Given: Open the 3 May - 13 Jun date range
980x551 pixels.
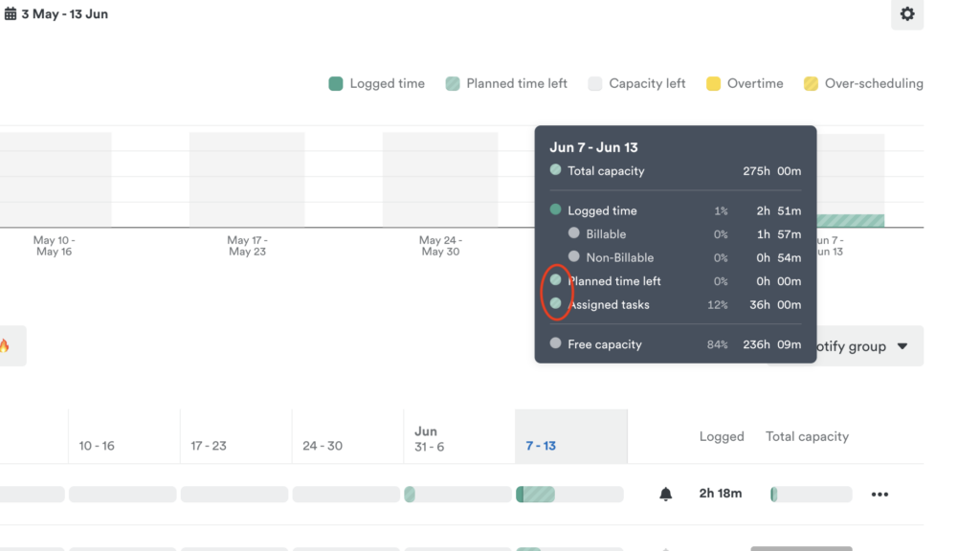Looking at the screenshot, I should pos(64,13).
